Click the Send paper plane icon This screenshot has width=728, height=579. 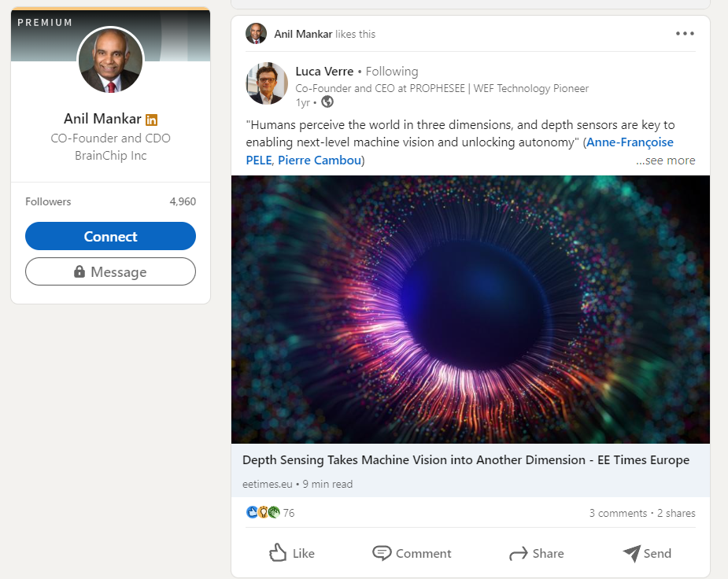(x=631, y=553)
